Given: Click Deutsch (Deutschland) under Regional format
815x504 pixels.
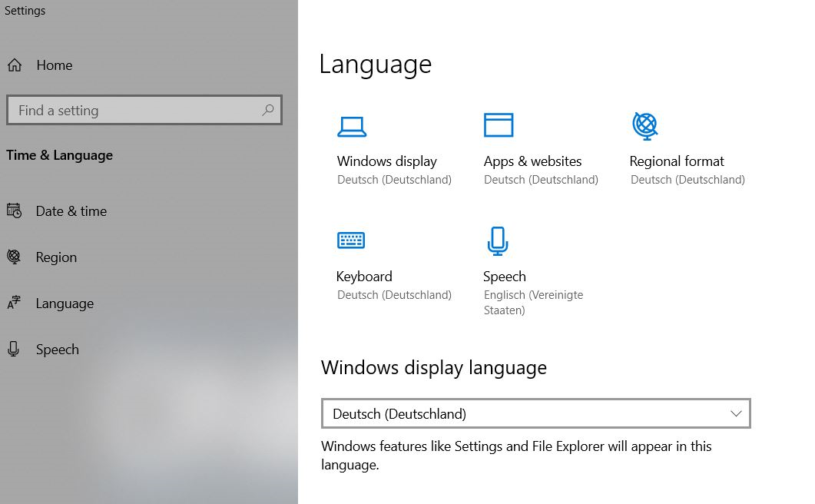Looking at the screenshot, I should click(x=687, y=180).
